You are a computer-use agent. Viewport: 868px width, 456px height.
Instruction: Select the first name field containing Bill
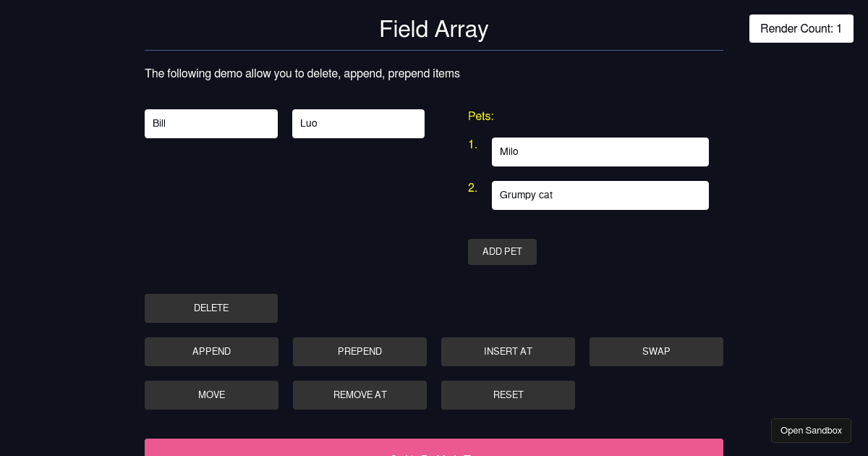[211, 123]
